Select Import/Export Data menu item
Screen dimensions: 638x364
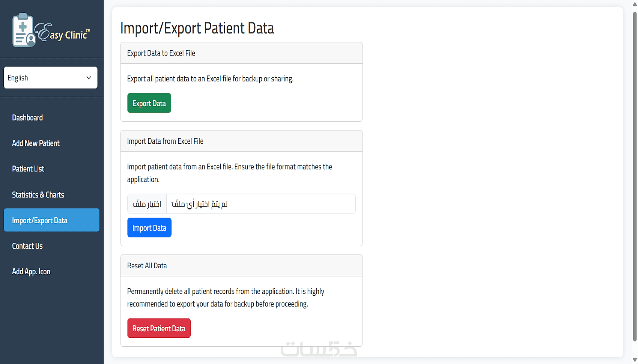[51, 220]
